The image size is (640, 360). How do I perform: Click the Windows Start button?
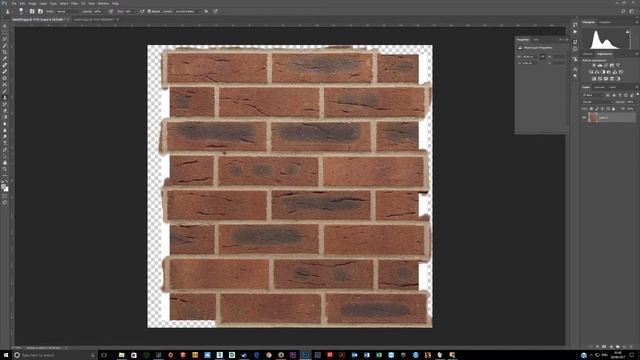pos(6,355)
